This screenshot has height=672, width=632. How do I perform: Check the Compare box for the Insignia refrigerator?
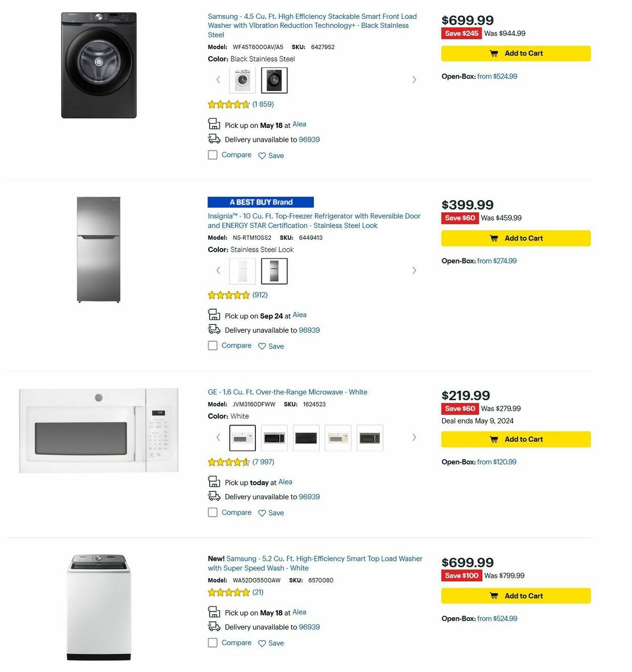click(213, 345)
